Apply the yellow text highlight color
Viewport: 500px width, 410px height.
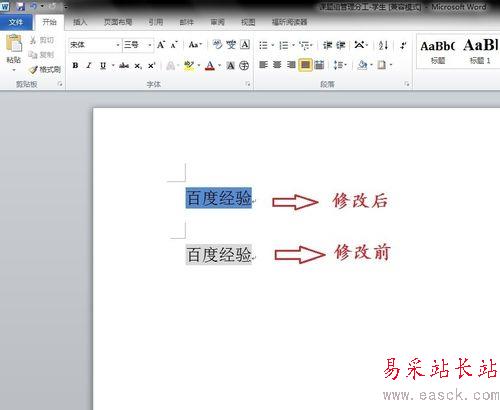[189, 65]
